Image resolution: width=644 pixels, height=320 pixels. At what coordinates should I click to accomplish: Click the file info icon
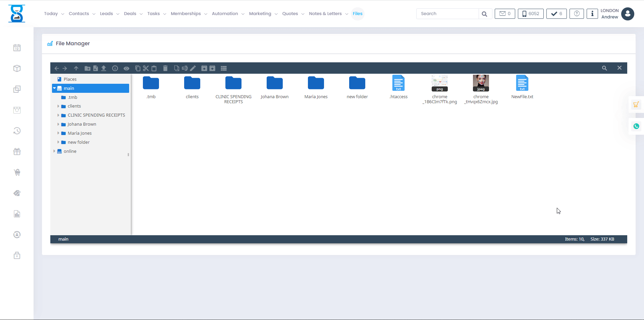(x=115, y=68)
